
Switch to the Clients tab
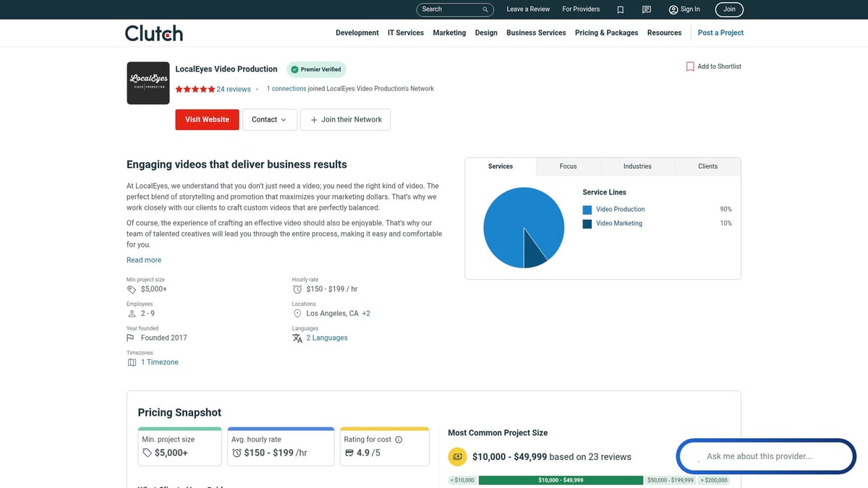[x=708, y=166]
